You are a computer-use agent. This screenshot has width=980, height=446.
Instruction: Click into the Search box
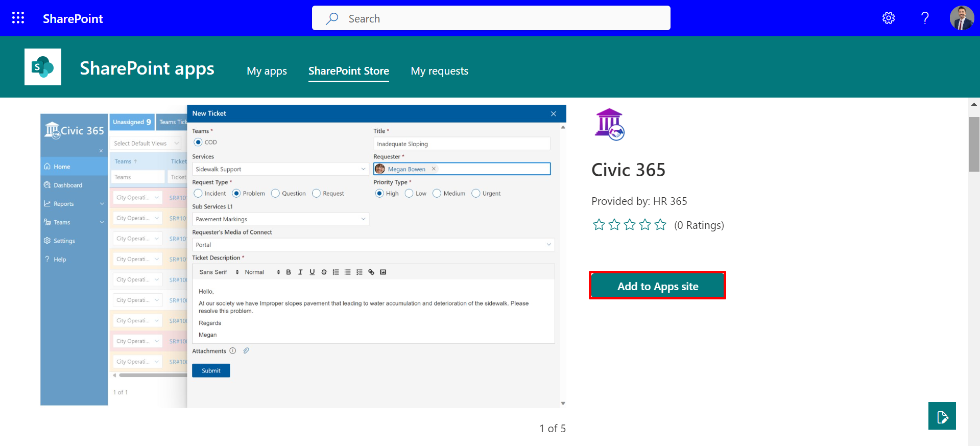(x=491, y=18)
